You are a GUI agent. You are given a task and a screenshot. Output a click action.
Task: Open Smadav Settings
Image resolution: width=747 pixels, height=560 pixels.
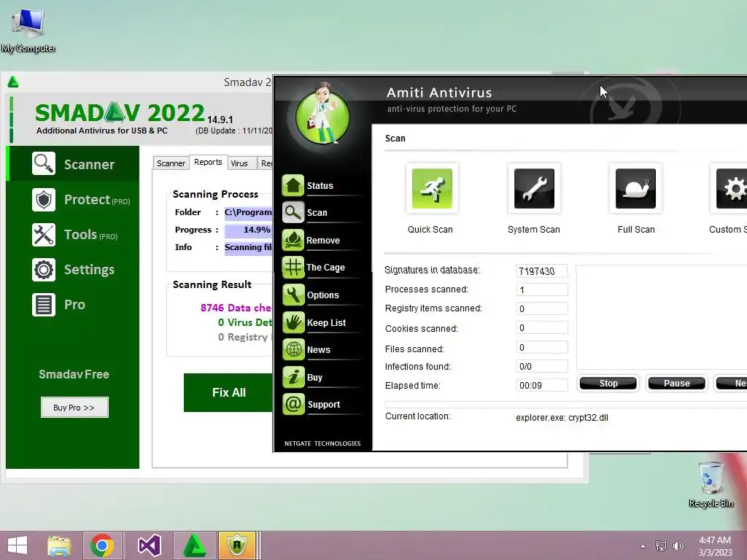73,270
